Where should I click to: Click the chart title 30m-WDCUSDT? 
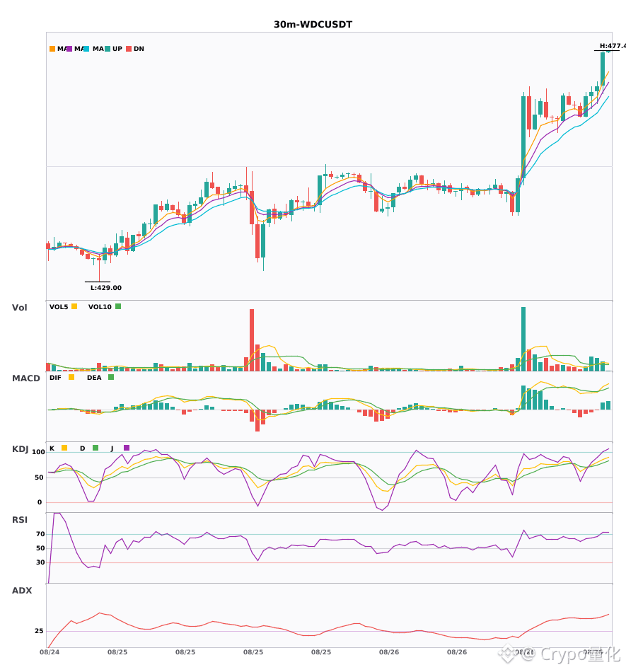coord(313,25)
